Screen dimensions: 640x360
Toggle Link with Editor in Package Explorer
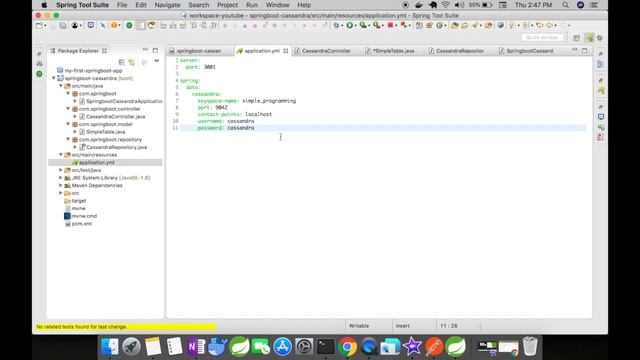click(131, 62)
